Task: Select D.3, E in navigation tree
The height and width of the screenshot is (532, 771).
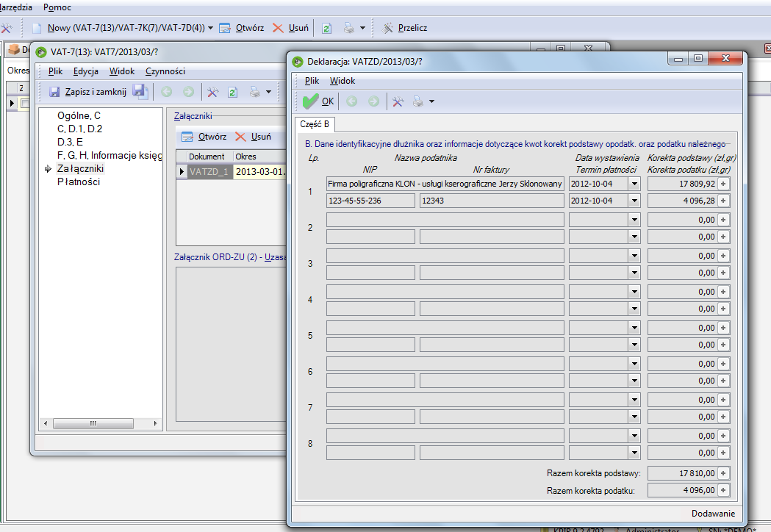Action: coord(70,142)
